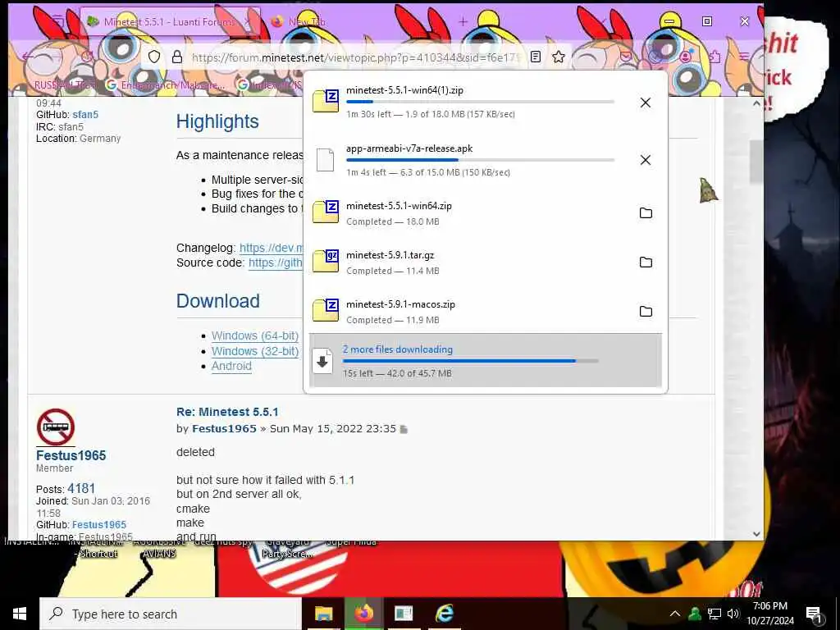Click the minetest-5.5.1-win64(1).zip file icon
Image resolution: width=840 pixels, height=630 pixels.
326,101
